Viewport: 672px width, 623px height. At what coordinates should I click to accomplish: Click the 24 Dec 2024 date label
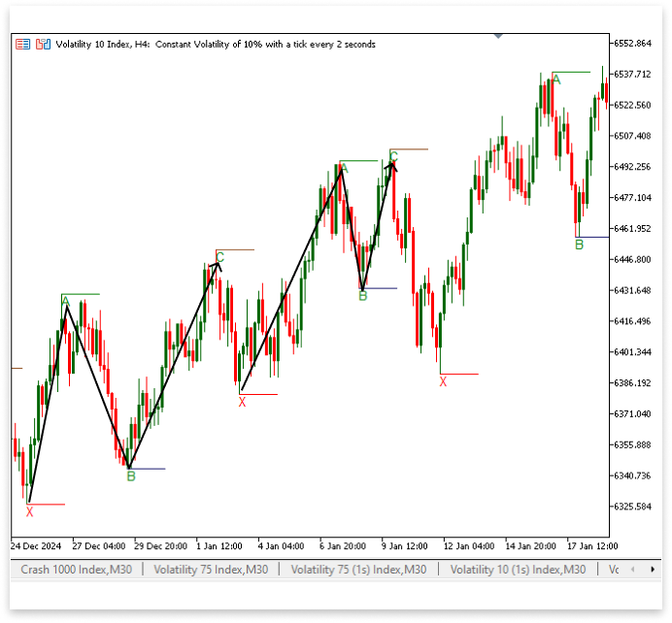36,546
